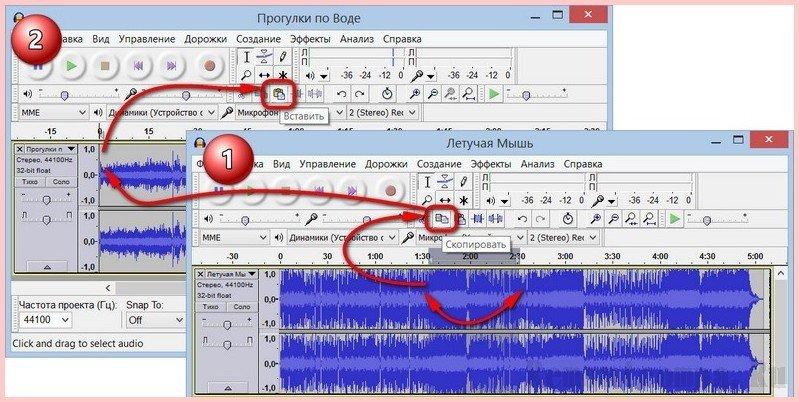Select the Multi-tool asterisk in Прогулки по Воде
Viewport: 799px width, 402px height.
[x=282, y=74]
